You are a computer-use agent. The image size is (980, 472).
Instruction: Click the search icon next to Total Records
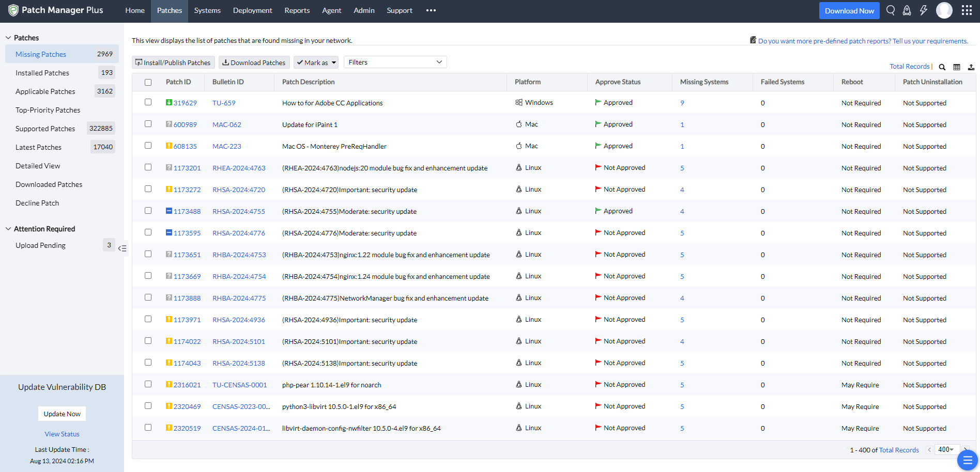942,67
